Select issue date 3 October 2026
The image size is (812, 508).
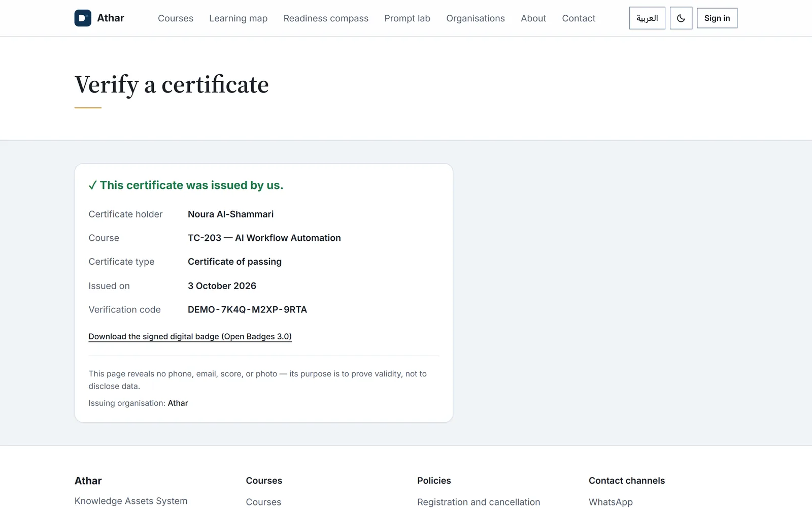click(222, 285)
